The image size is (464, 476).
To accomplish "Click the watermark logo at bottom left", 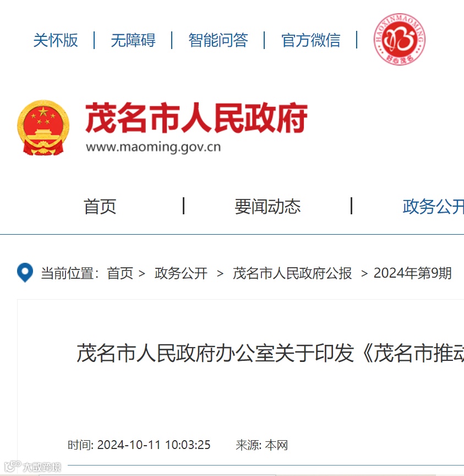I will [33, 466].
